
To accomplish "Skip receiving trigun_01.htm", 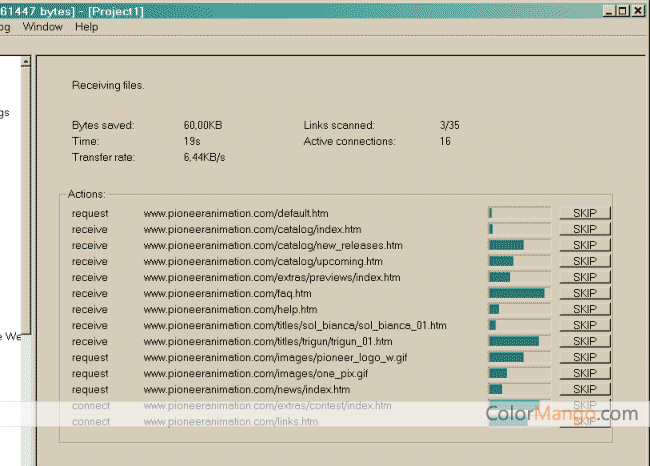I will pos(584,341).
